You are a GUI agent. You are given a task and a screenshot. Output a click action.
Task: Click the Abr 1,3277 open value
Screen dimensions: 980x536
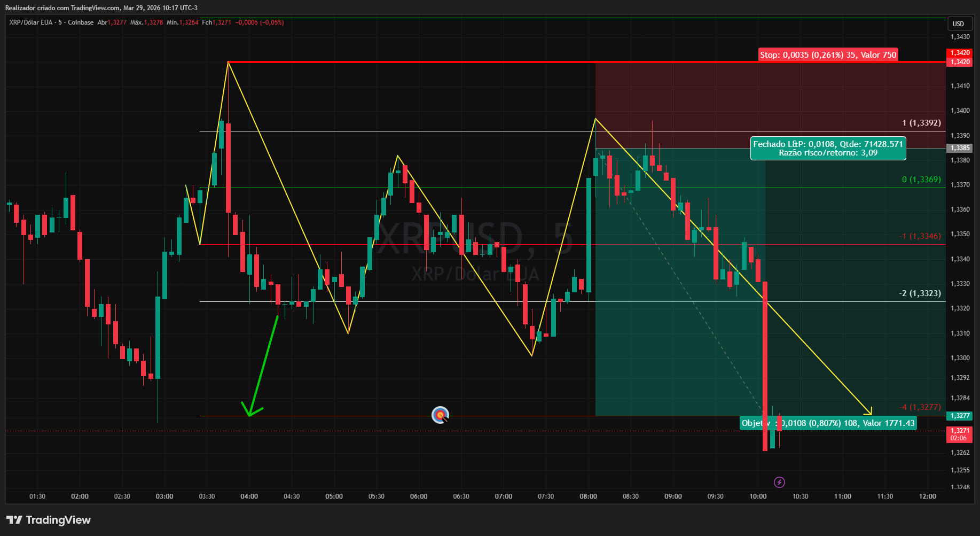112,22
